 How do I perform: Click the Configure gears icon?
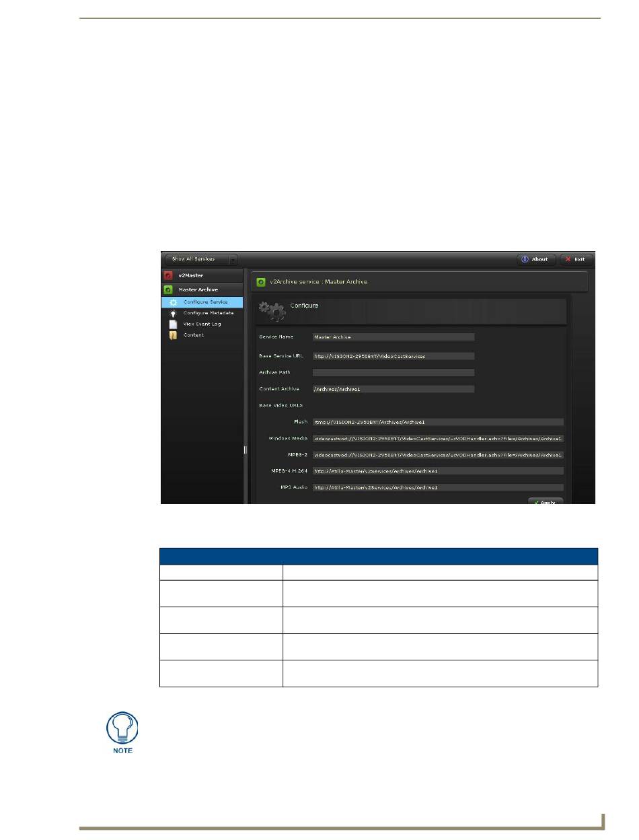click(x=271, y=312)
